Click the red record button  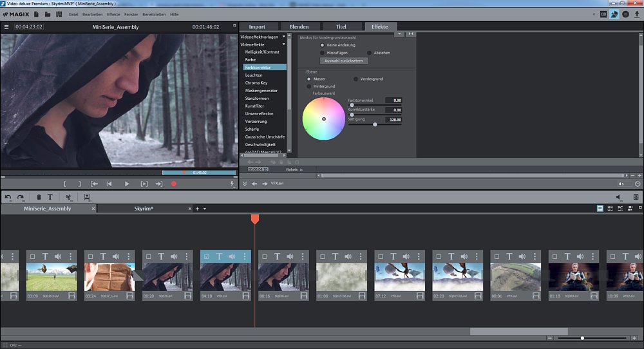(x=173, y=184)
